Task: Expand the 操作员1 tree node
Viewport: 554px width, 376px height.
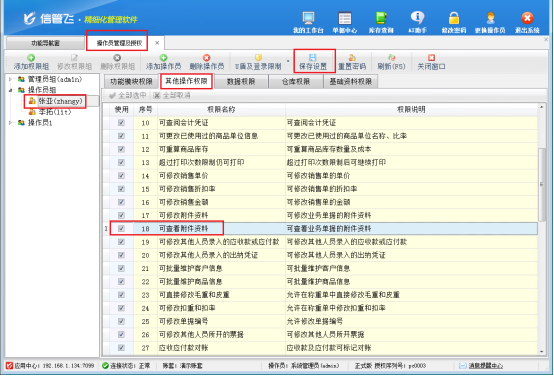Action: 11,123
